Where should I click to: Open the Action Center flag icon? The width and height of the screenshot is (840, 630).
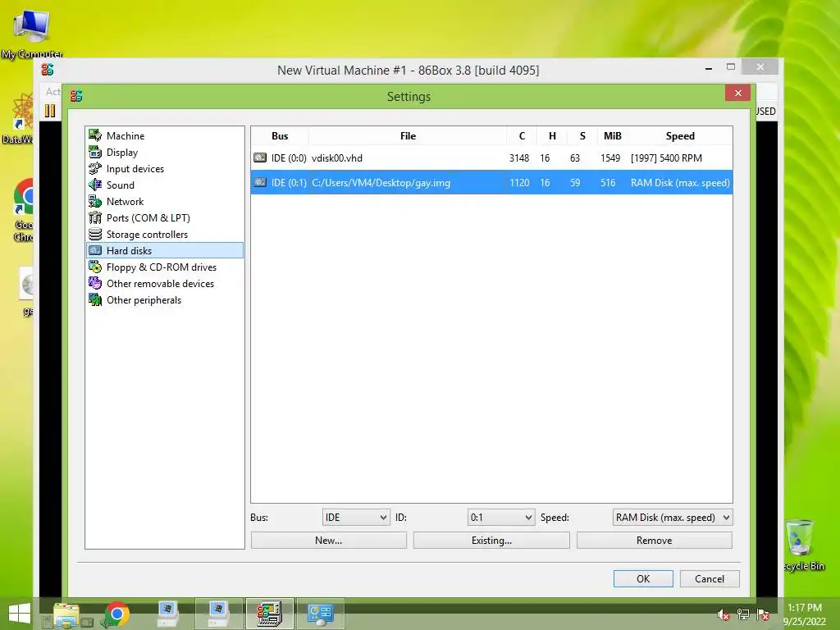point(763,614)
